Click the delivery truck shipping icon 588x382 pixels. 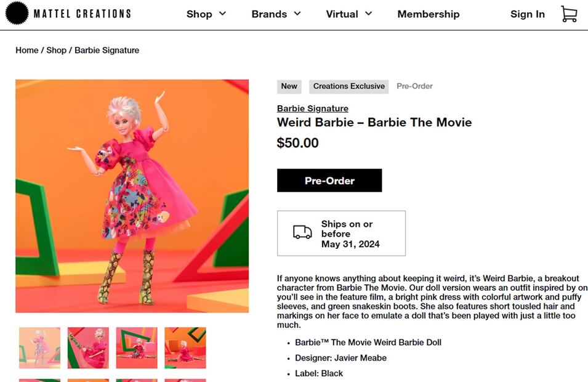click(x=302, y=233)
